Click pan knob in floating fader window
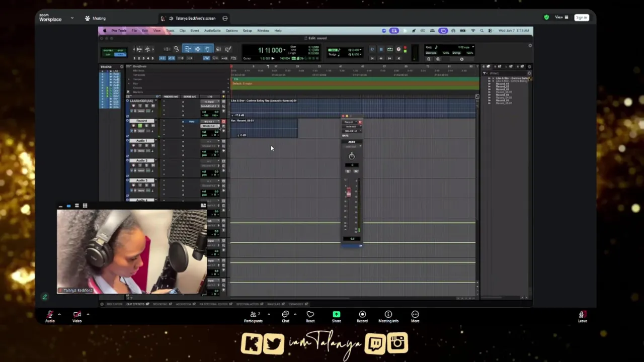Screen dimensions: 644x362 pos(352,156)
